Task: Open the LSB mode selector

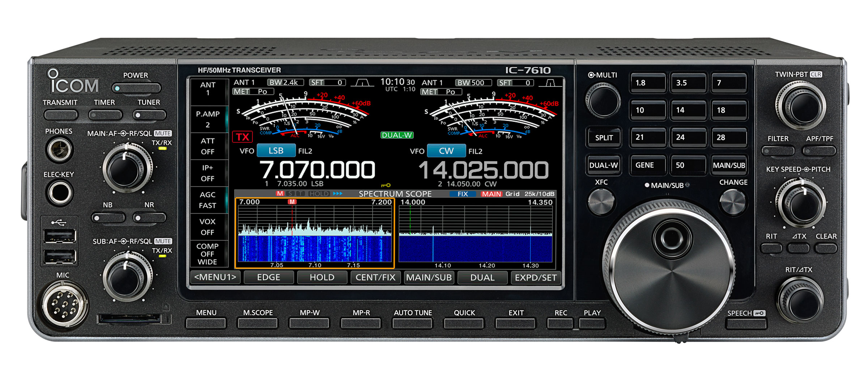Action: (x=276, y=151)
